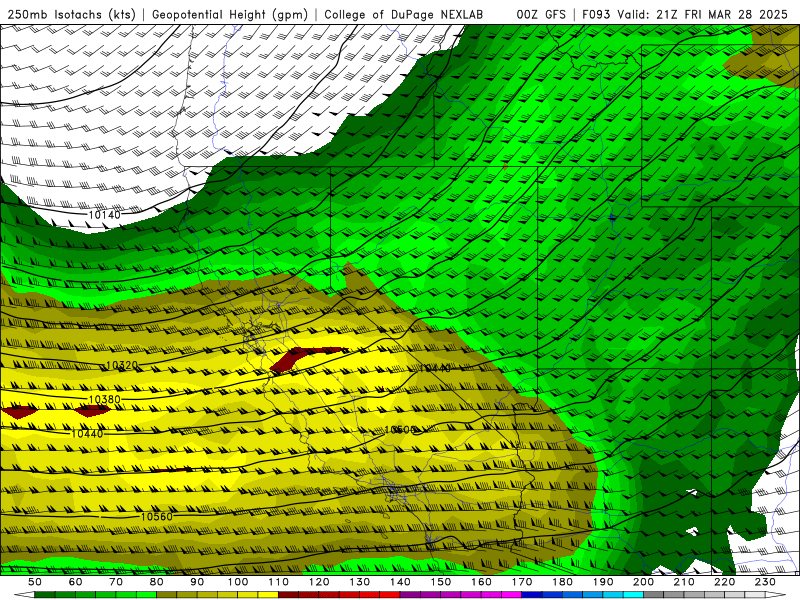Select the bright yellow swatch ending at 110
This screenshot has width=800, height=600.
(x=268, y=595)
